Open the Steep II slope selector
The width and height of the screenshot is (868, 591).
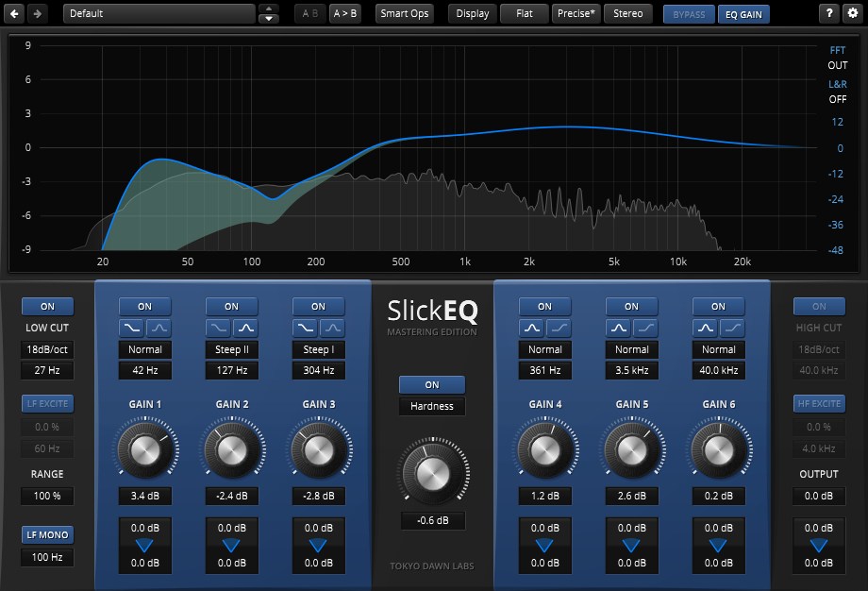(x=232, y=349)
